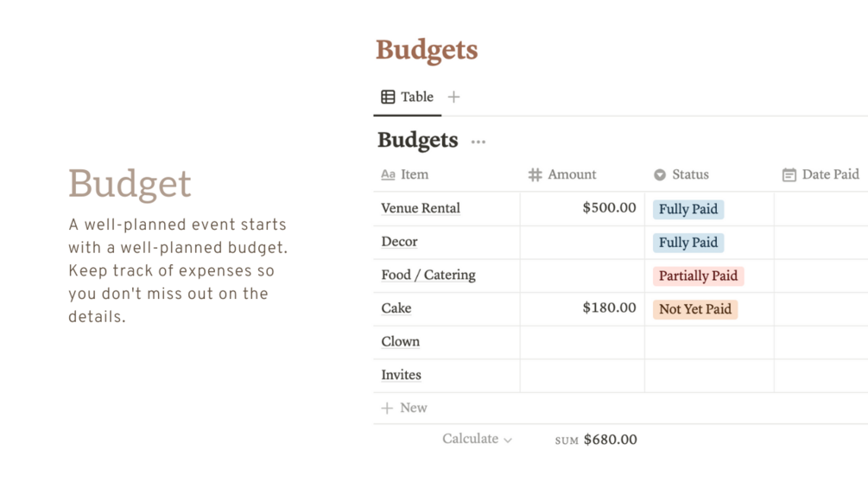Click the calendar icon in Date Paid header
Image resolution: width=868 pixels, height=488 pixels.
click(x=789, y=174)
